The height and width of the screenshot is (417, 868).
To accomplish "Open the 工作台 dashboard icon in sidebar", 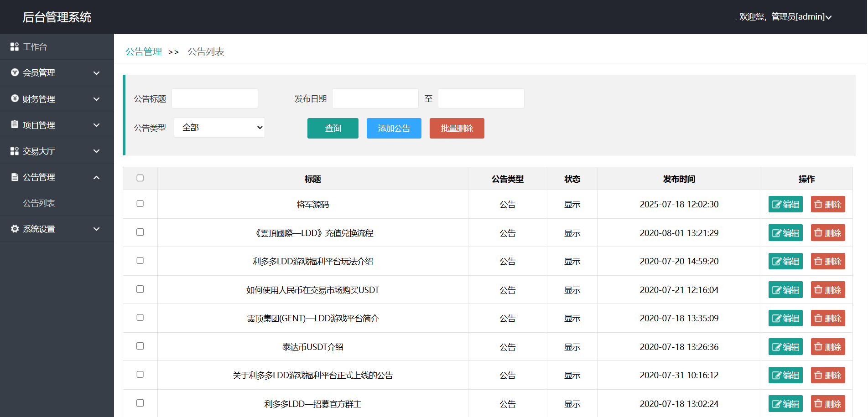I will 15,46.
